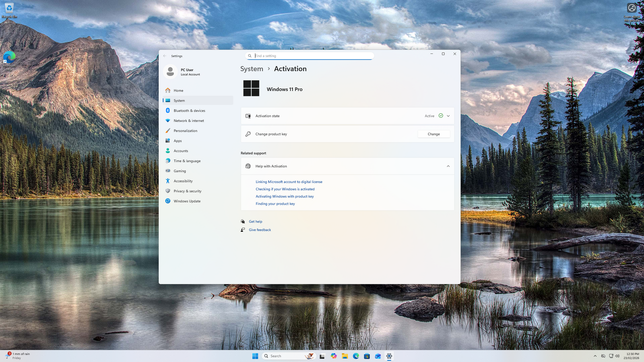Image resolution: width=644 pixels, height=362 pixels.
Task: Open Finding your product key link
Action: coord(275,204)
